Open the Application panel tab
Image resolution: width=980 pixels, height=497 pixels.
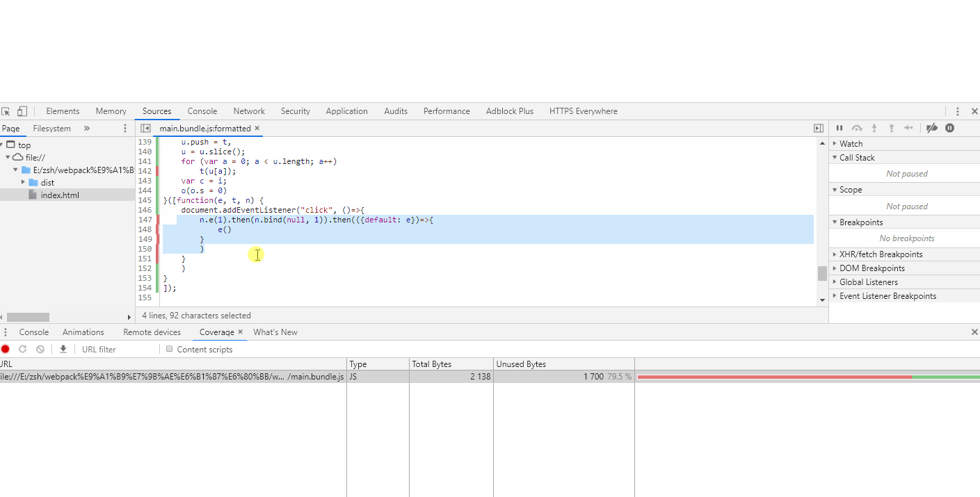(x=346, y=111)
